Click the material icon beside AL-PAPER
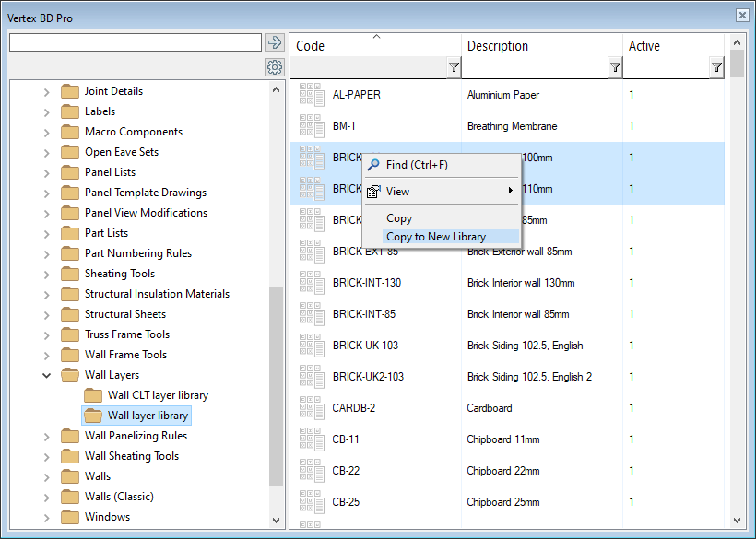The width and height of the screenshot is (756, 539). tap(311, 94)
